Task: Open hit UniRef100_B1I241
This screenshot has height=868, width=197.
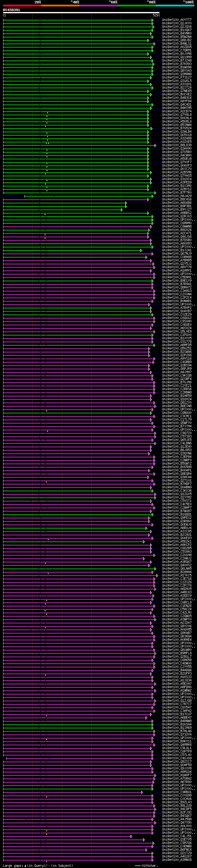Action: point(177,250)
